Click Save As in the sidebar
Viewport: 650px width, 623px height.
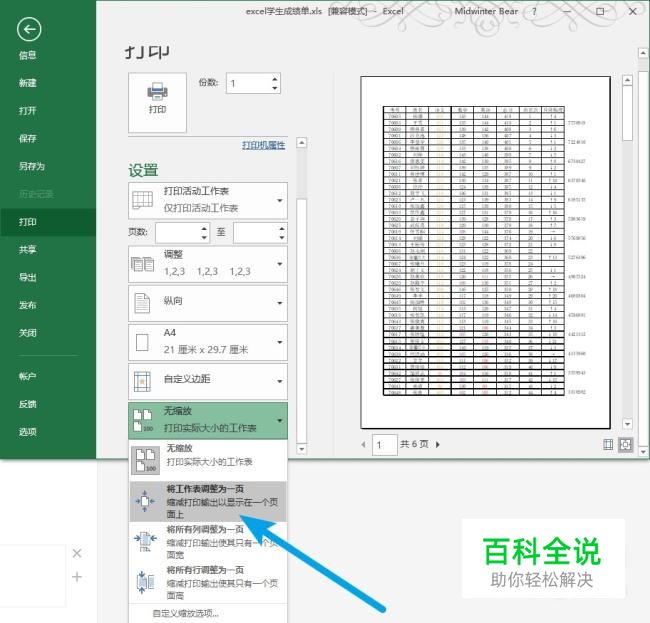coord(32,166)
